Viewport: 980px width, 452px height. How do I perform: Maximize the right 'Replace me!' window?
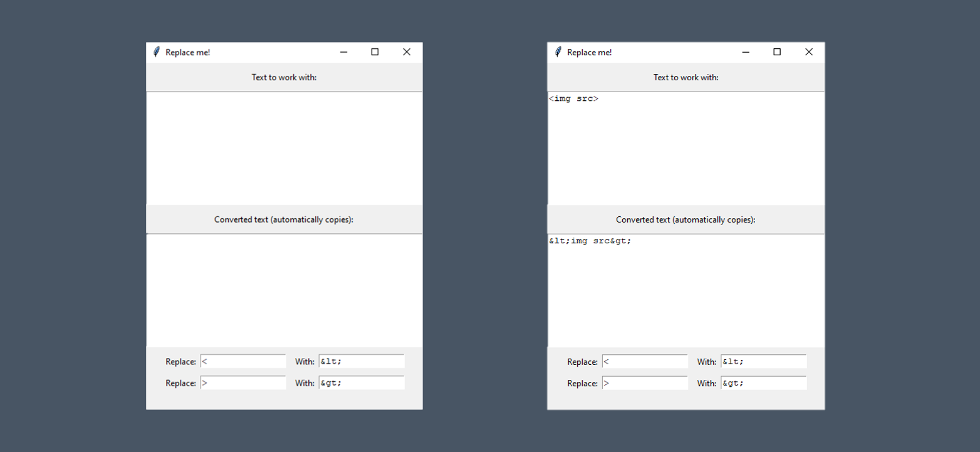tap(777, 52)
